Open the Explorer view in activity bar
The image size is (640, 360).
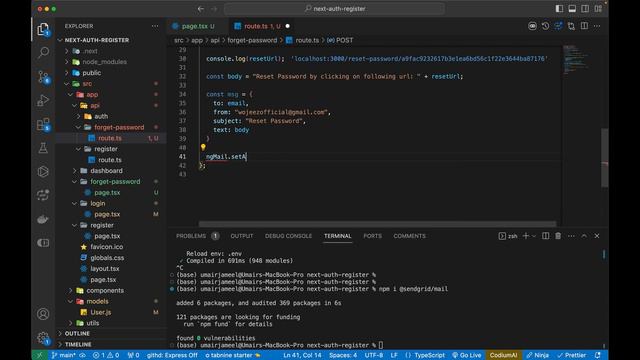pyautogui.click(x=43, y=29)
